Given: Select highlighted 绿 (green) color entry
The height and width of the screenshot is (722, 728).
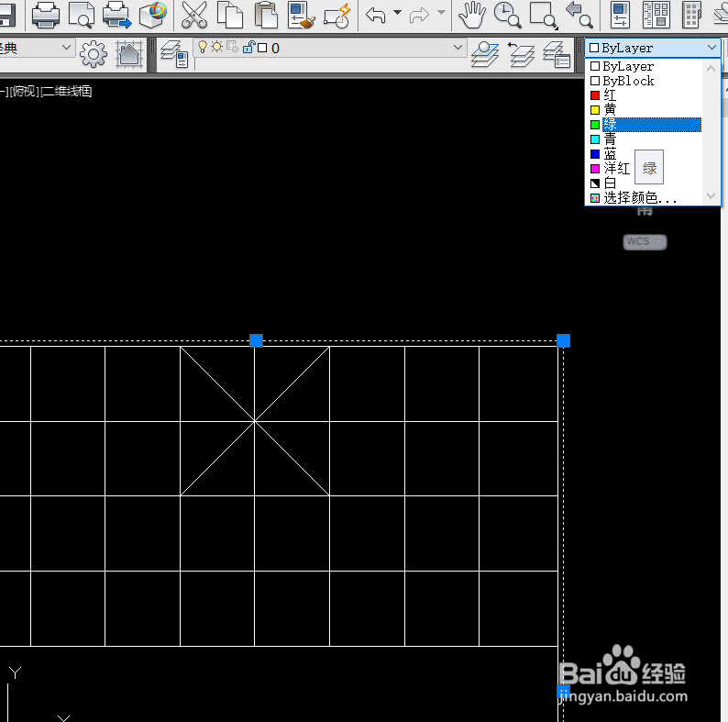Looking at the screenshot, I should pos(645,125).
